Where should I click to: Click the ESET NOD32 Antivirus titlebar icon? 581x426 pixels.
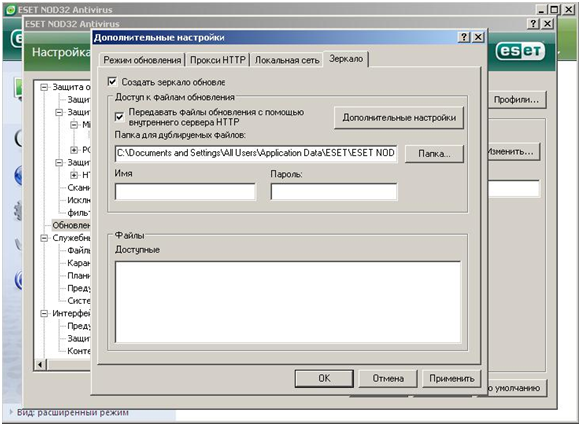(11, 10)
